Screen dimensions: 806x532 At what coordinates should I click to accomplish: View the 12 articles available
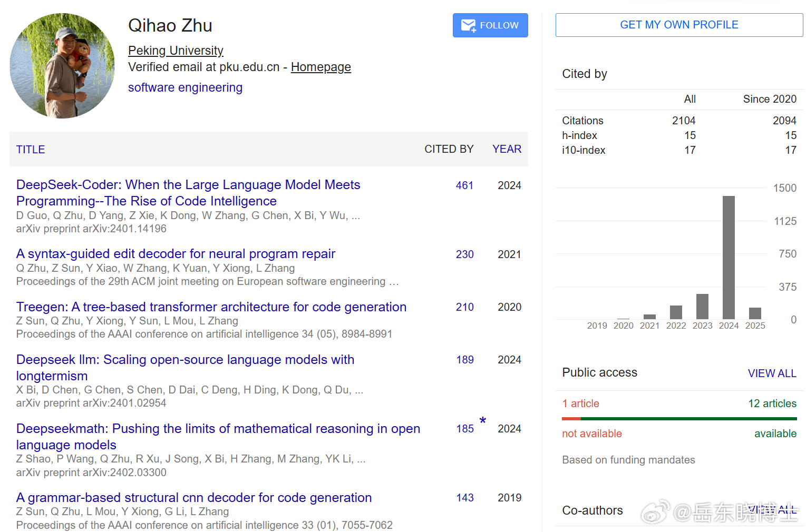[x=772, y=403]
